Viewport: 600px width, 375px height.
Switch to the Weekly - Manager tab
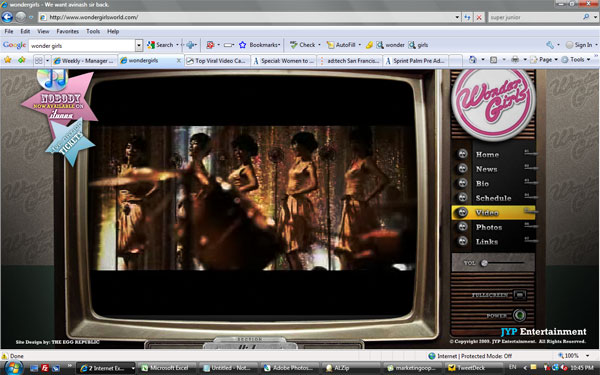[x=84, y=60]
